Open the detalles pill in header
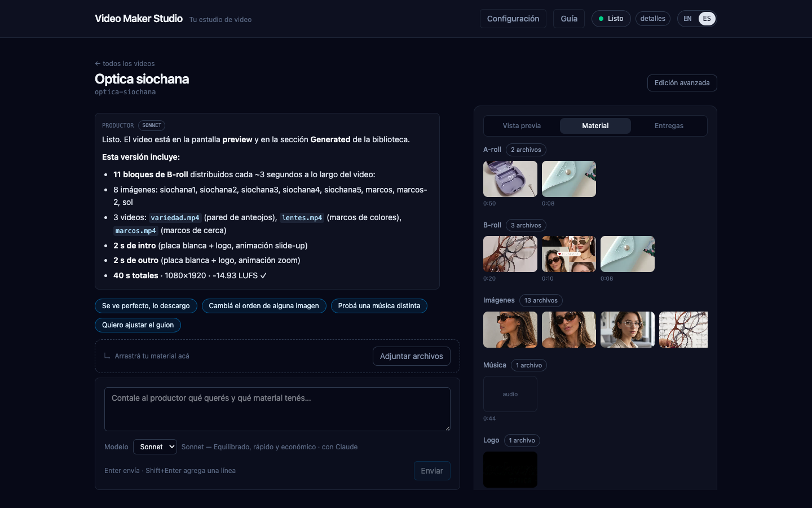Viewport: 812px width, 508px height. [652, 19]
